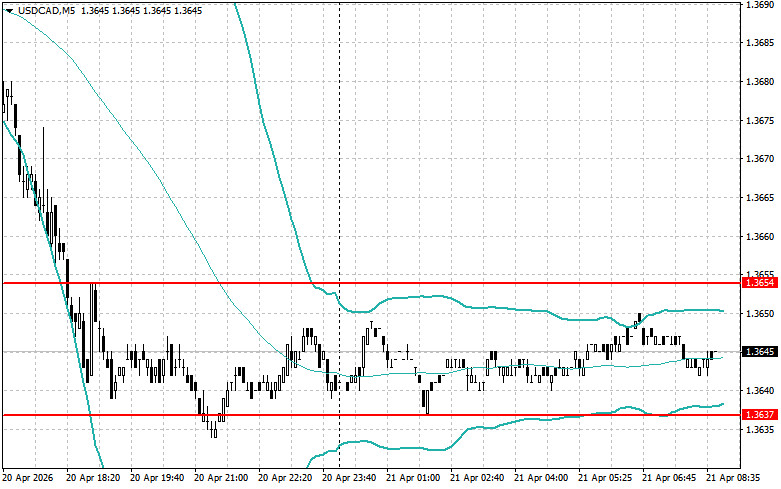
Task: Click the '21 Apr 02:40' time label
Action: pyautogui.click(x=477, y=478)
